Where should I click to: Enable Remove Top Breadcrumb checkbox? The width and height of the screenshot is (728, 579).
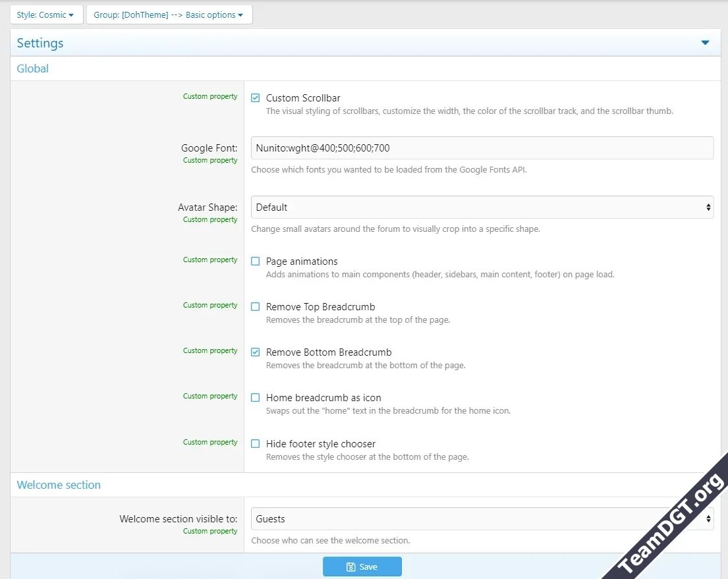[256, 307]
